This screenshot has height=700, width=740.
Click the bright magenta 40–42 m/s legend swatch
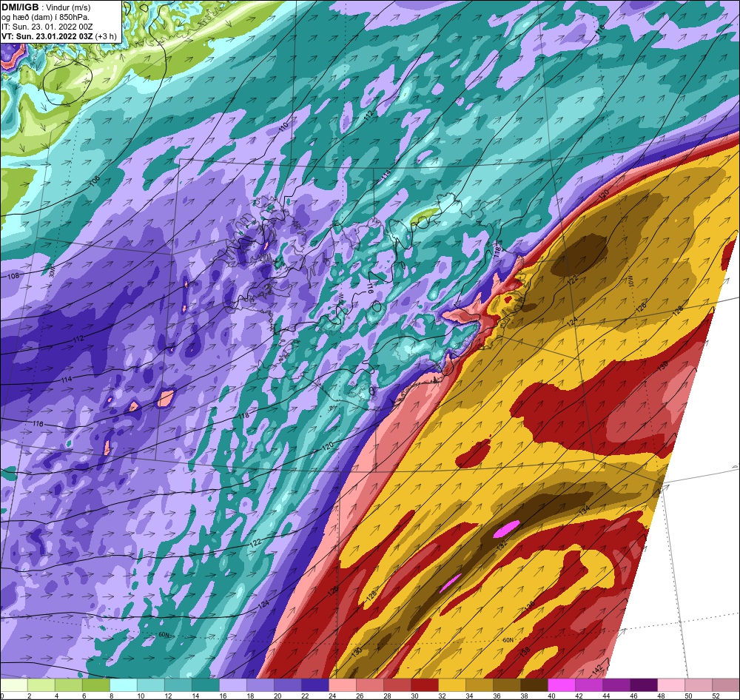[562, 685]
